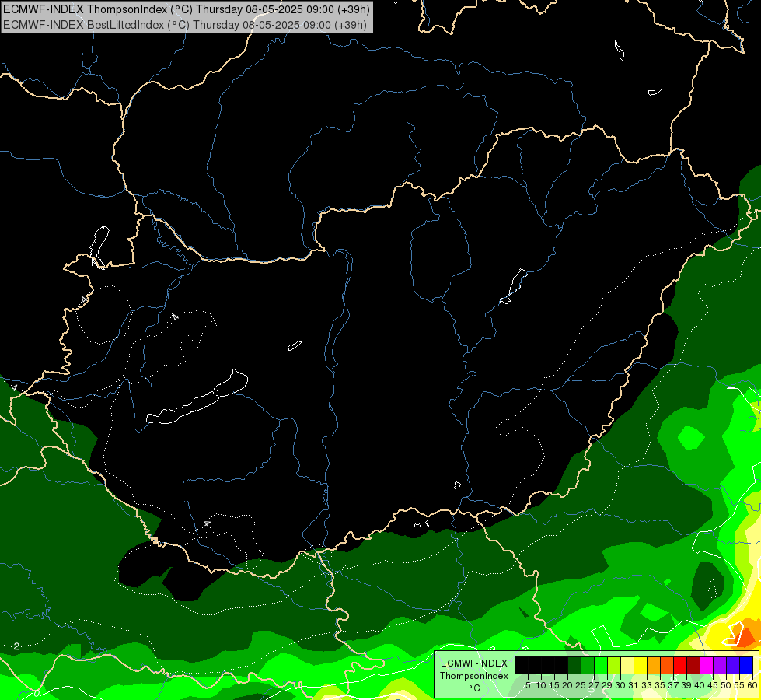761x700 pixels.
Task: Click legend scale value 25
Action: (581, 685)
